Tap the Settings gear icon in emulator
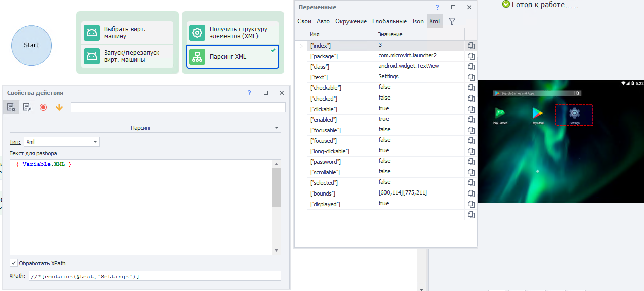 tap(574, 113)
